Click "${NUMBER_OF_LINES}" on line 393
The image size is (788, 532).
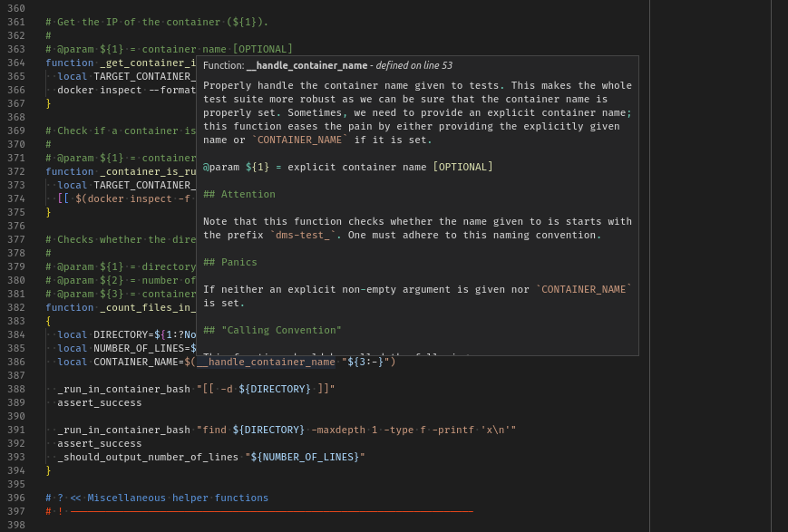[305, 457]
